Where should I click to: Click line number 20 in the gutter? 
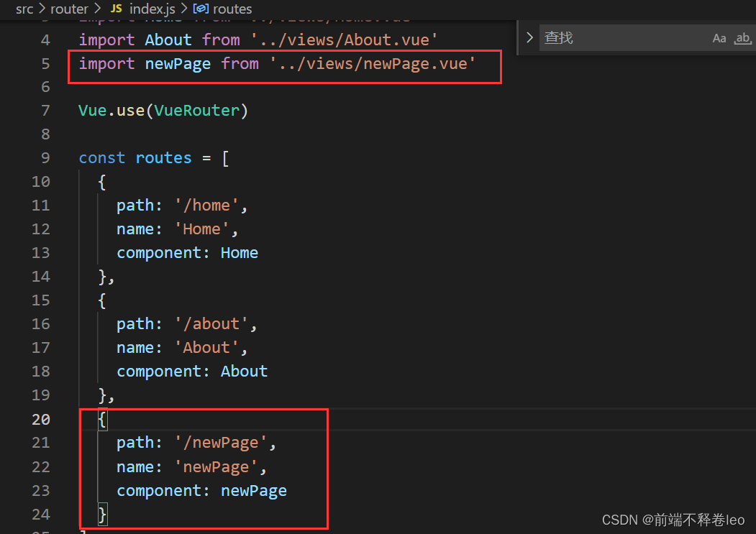[x=40, y=419]
